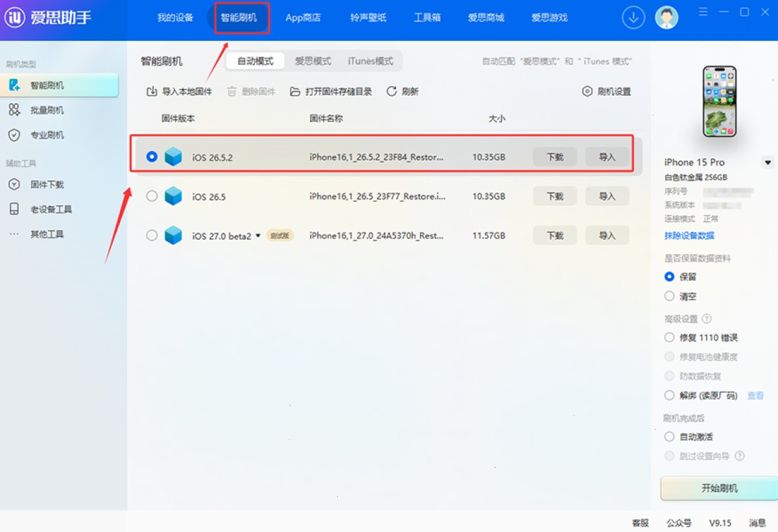Open the 工具箱 top tab
The width and height of the screenshot is (778, 532).
point(427,17)
